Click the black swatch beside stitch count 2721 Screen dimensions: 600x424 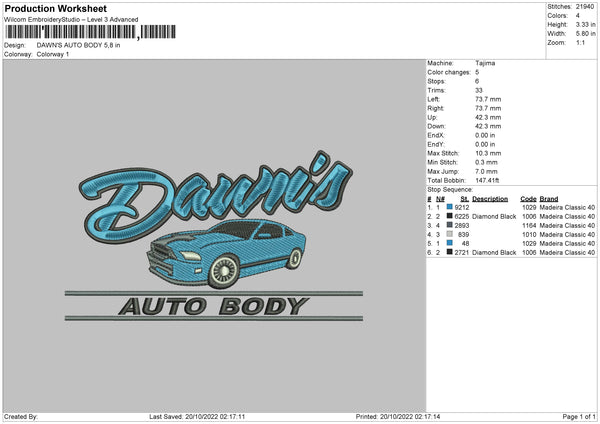tap(450, 252)
